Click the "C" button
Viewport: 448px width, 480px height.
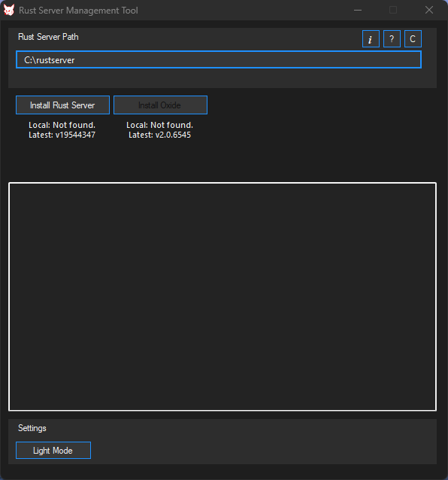point(413,39)
